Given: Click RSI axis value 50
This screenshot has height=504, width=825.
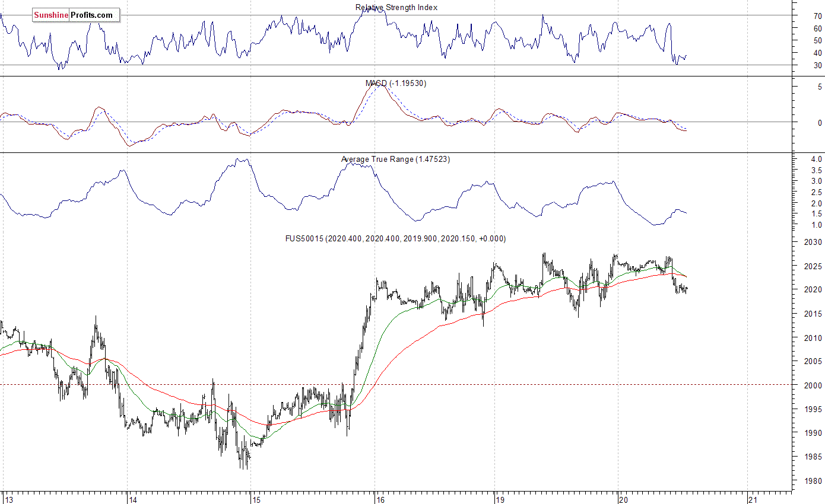Looking at the screenshot, I should point(818,41).
